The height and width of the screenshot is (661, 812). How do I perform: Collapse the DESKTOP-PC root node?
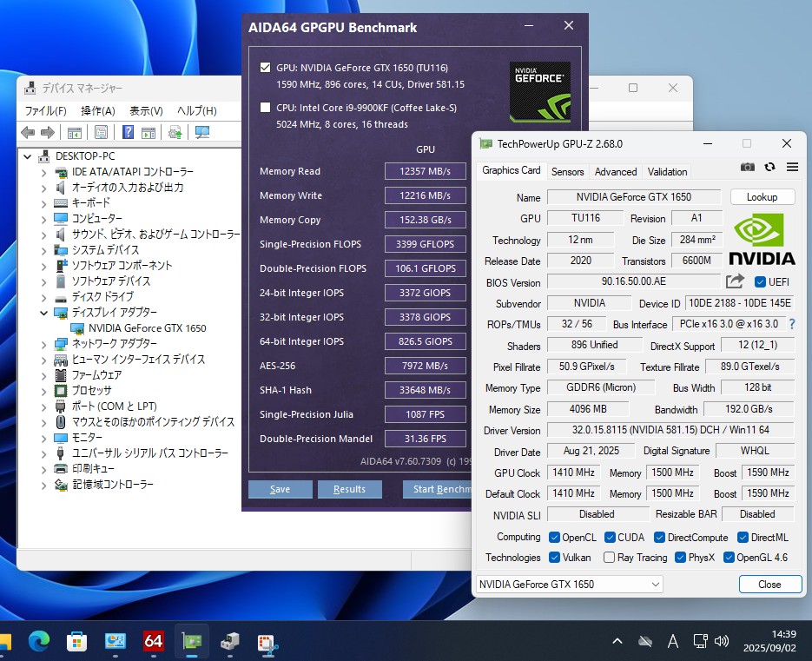pyautogui.click(x=28, y=156)
